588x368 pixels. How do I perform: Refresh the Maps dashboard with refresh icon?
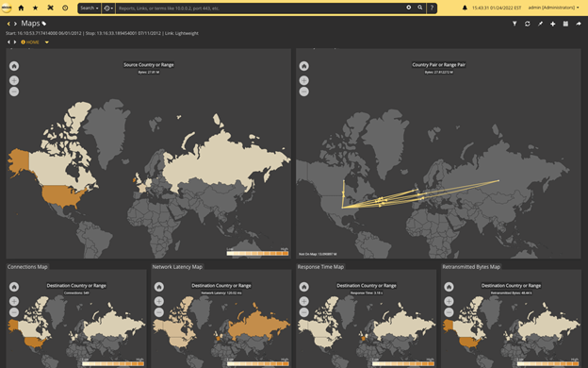[528, 24]
